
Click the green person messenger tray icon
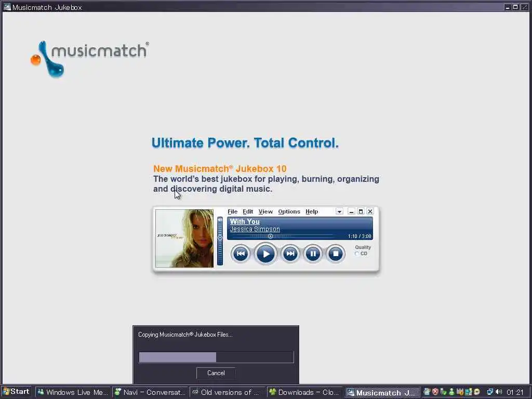click(451, 392)
